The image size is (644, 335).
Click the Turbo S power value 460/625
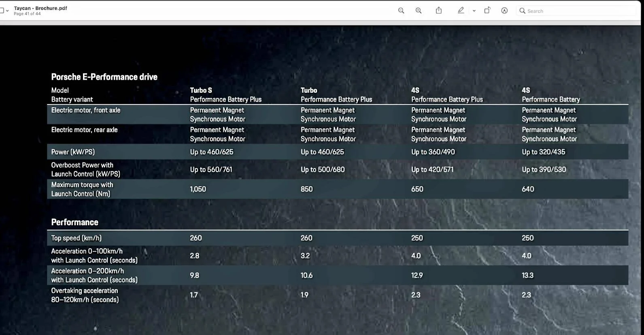pyautogui.click(x=212, y=152)
